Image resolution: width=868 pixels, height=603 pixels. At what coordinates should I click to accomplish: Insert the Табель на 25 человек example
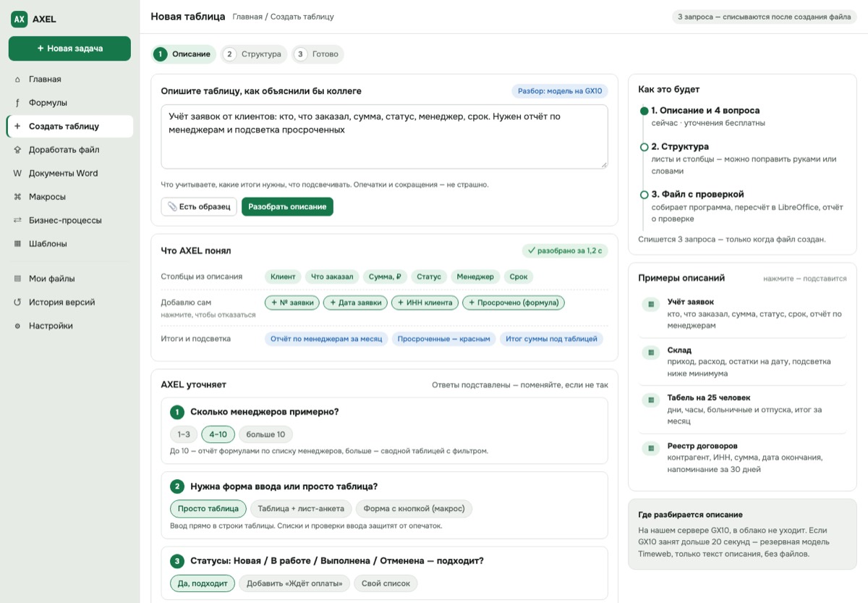(x=742, y=410)
